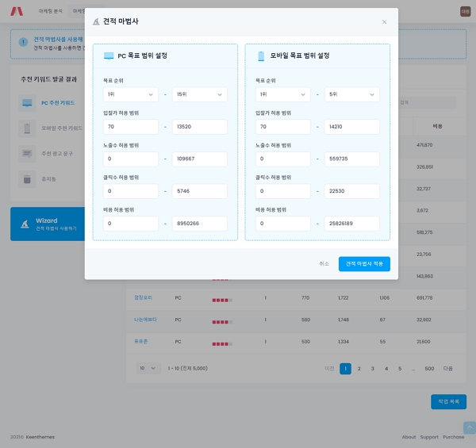This screenshot has width=476, height=448.
Task: Click the PC monitor icon in PC 목표 범위 설정
Action: [x=109, y=56]
